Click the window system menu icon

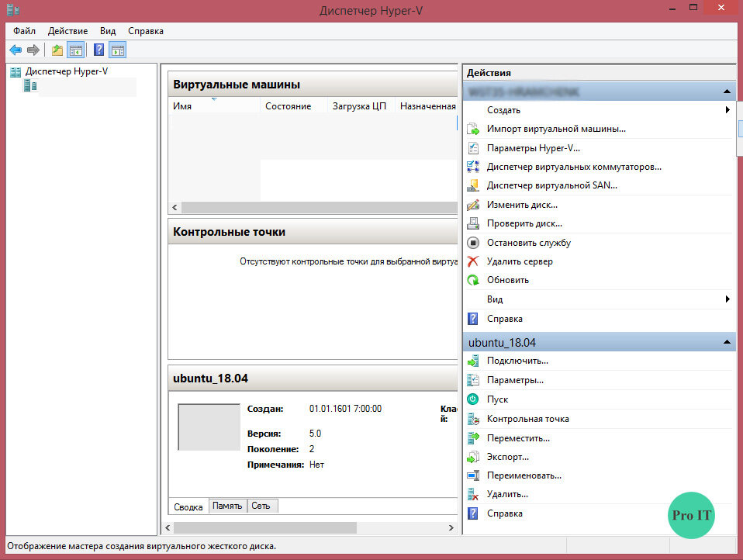point(12,9)
